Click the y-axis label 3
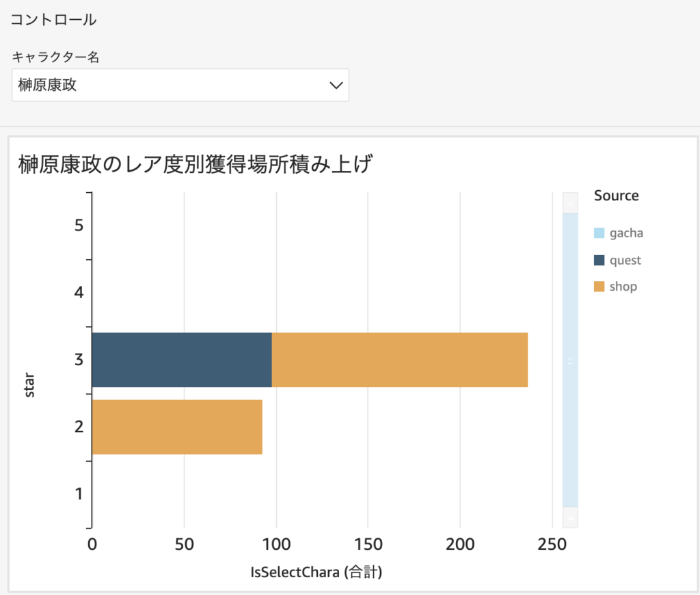 point(79,360)
